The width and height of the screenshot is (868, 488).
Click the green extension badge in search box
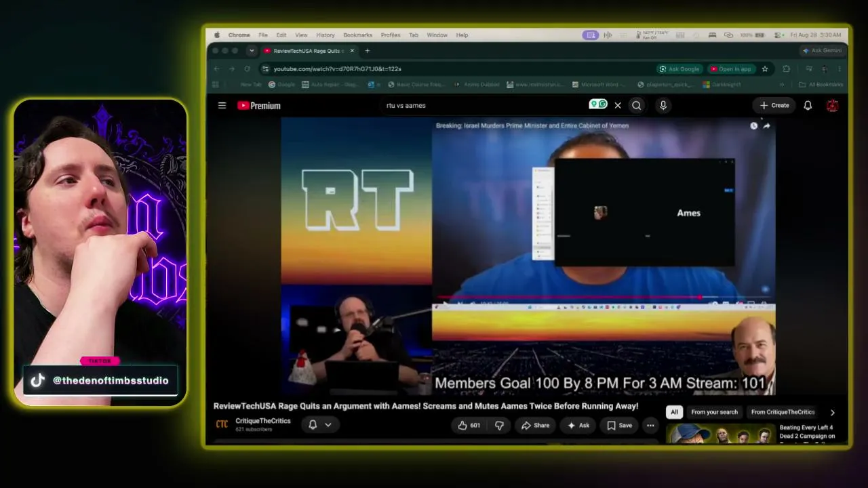(x=598, y=104)
